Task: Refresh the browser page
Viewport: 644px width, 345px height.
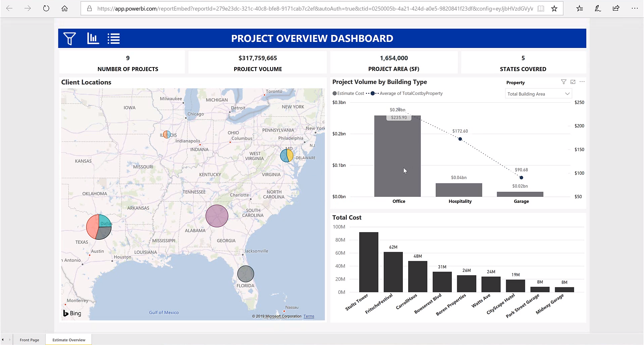Action: coord(46,8)
